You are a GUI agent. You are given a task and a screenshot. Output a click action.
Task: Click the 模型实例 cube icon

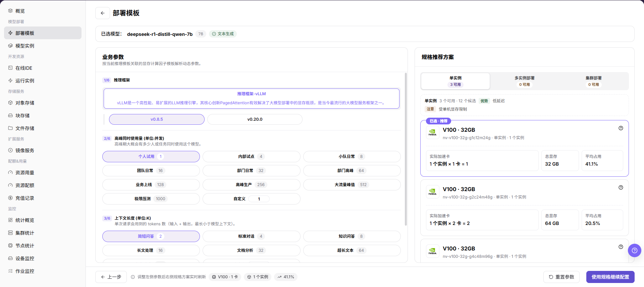tap(10, 46)
